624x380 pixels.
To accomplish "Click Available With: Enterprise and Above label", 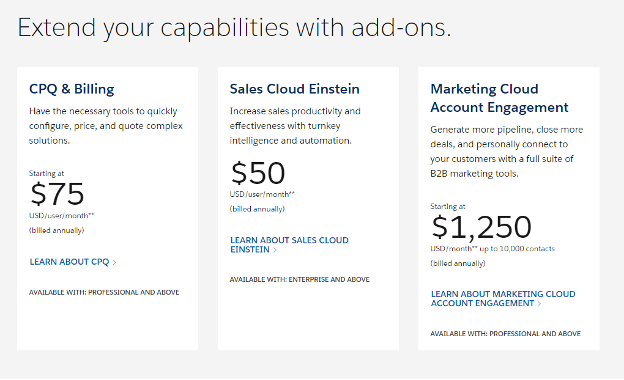I will coord(299,280).
